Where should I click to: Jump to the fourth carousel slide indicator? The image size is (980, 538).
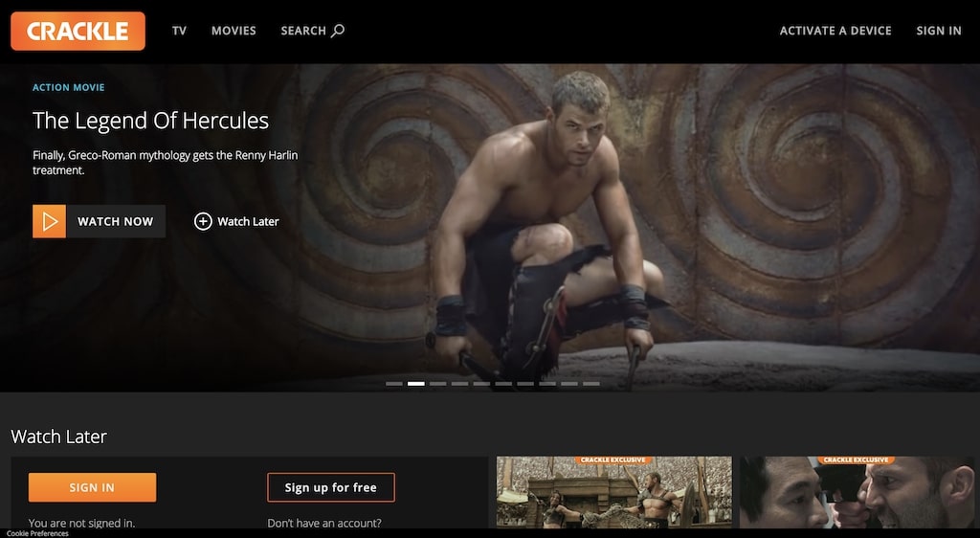(x=460, y=384)
